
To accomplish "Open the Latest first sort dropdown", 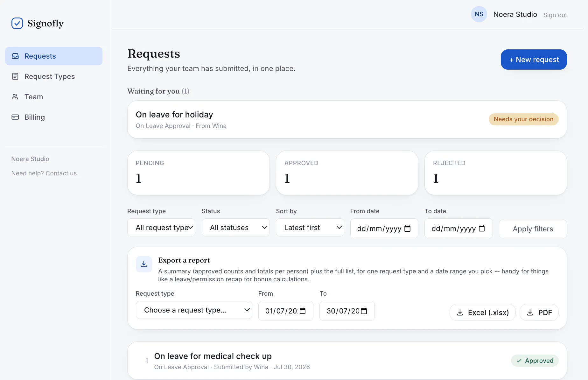I will tap(310, 228).
